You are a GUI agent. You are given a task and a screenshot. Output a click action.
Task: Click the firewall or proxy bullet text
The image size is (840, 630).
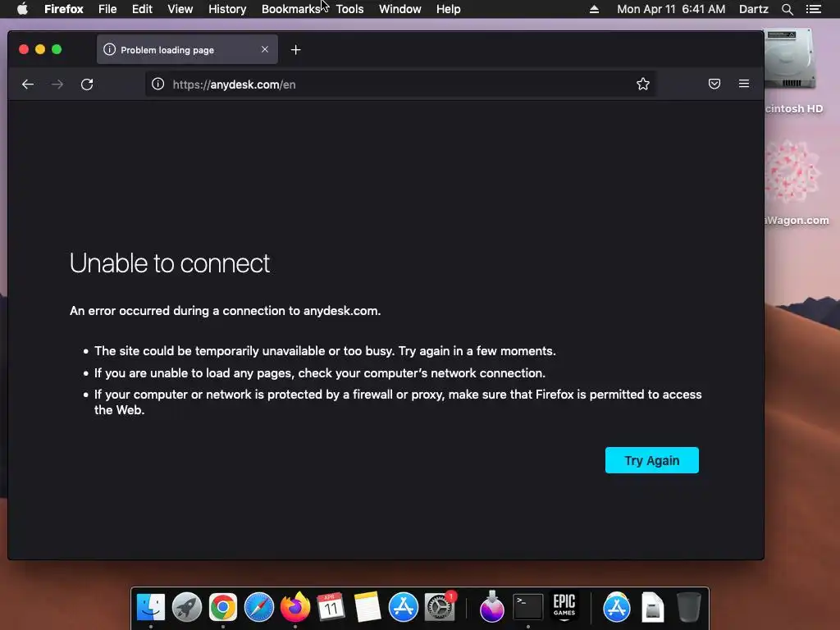click(x=398, y=402)
